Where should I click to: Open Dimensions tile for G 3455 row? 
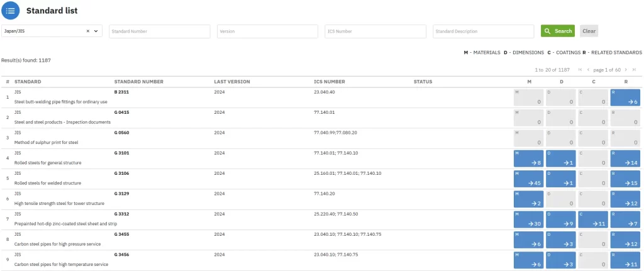(560, 240)
